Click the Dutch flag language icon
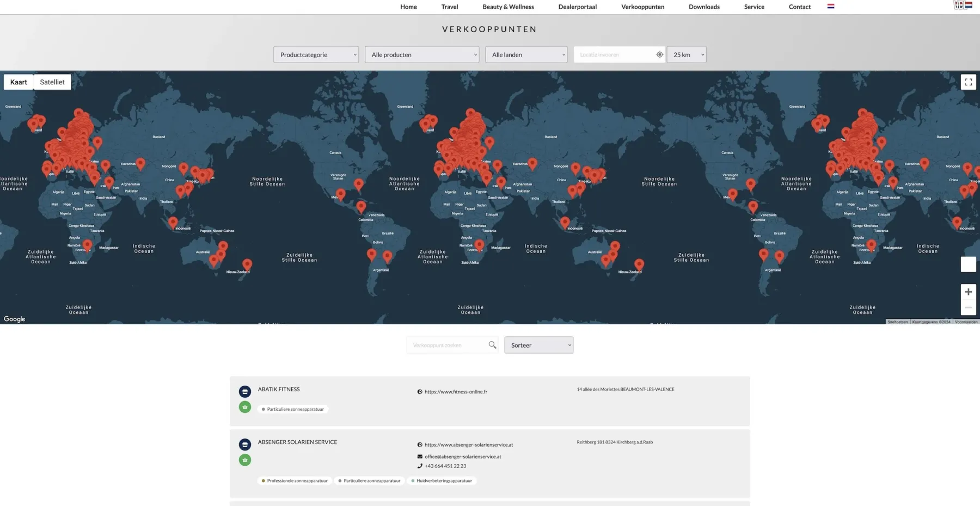Viewport: 980px width, 506px height. click(831, 7)
